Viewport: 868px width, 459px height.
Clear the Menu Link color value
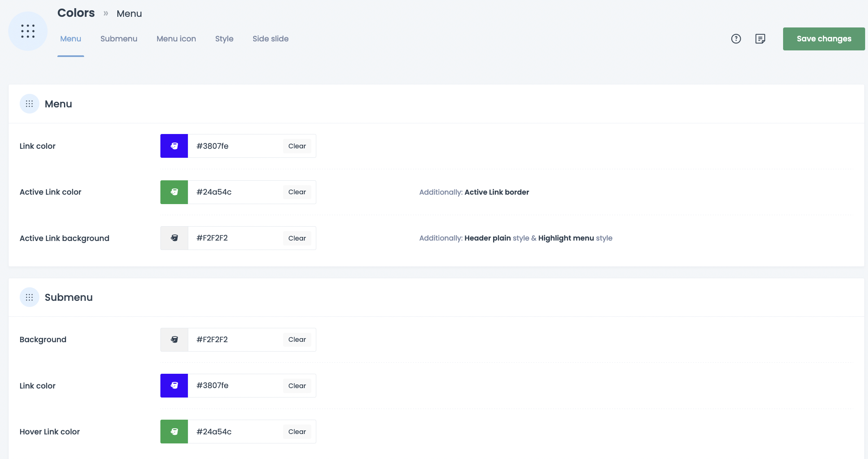297,146
